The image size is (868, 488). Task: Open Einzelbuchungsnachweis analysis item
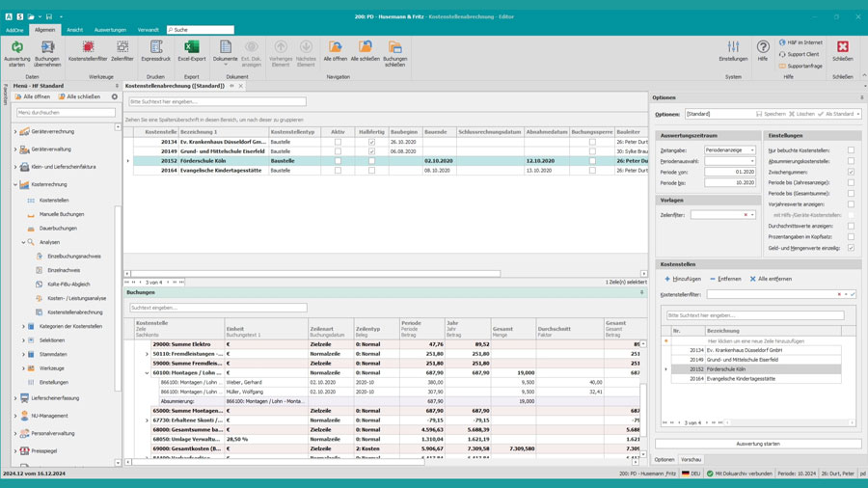(x=73, y=257)
